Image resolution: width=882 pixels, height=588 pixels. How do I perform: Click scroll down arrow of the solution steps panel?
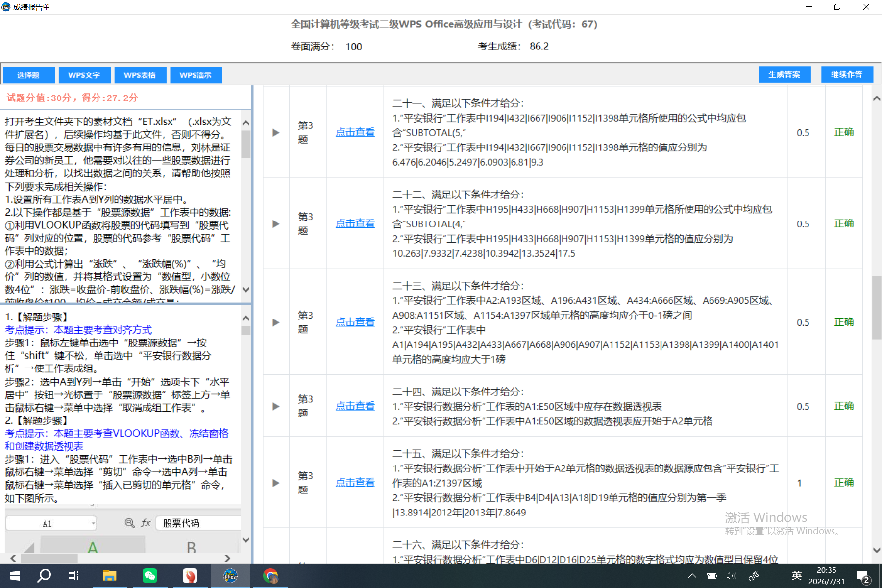coord(246,540)
